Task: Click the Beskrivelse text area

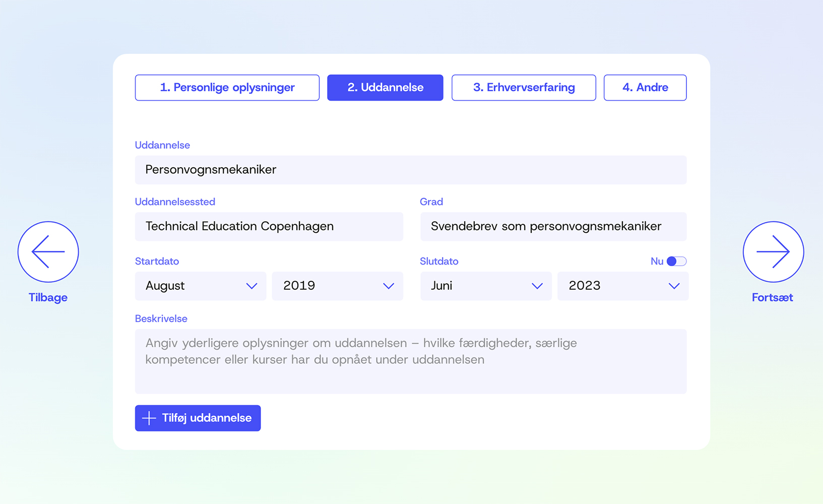Action: tap(410, 361)
